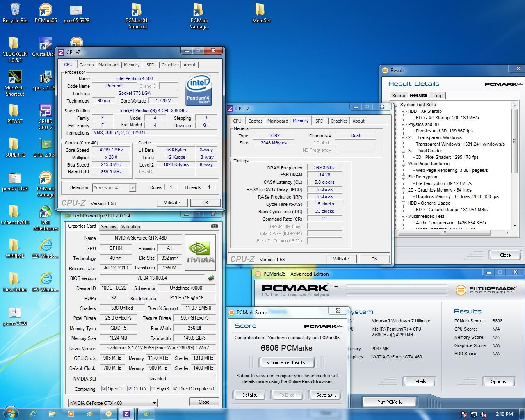This screenshot has height=420, width=525.
Task: Switch to Sensors tab in GPU-Z
Action: click(108, 226)
